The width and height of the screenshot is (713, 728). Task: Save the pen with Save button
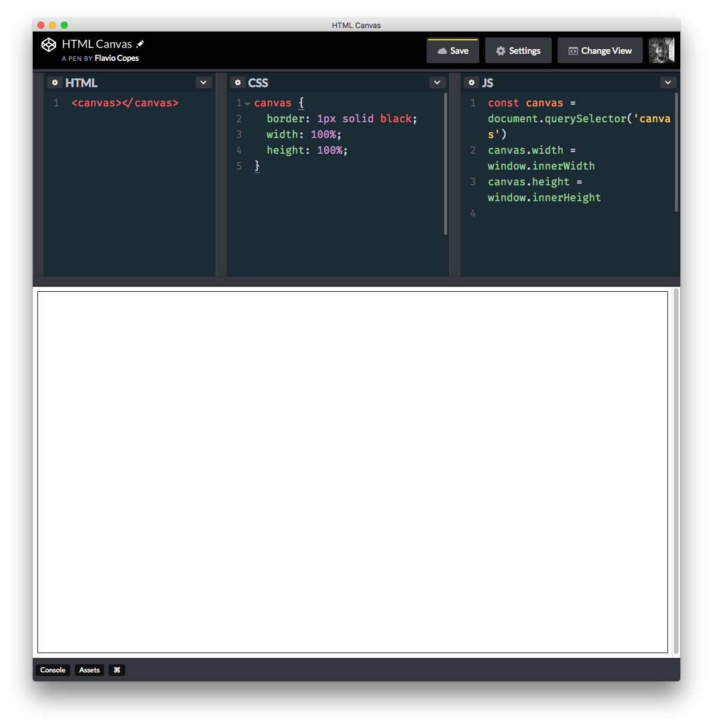coord(453,51)
